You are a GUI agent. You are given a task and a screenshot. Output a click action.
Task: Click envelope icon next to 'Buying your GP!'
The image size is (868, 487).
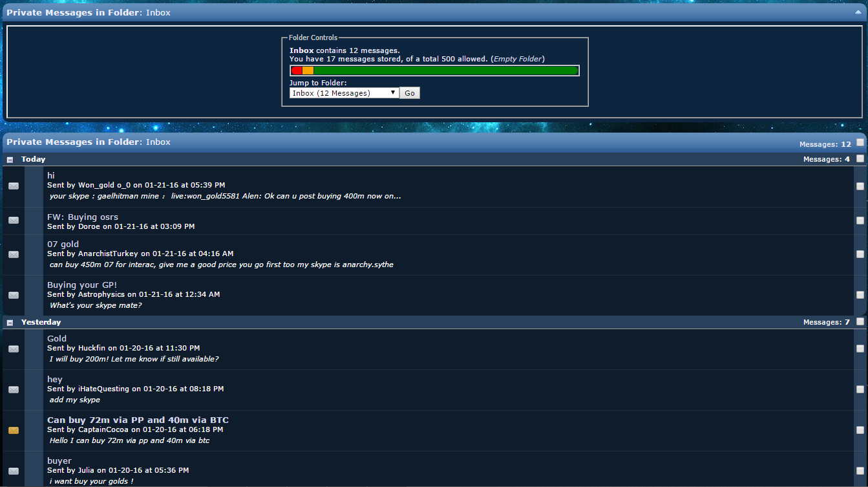14,296
